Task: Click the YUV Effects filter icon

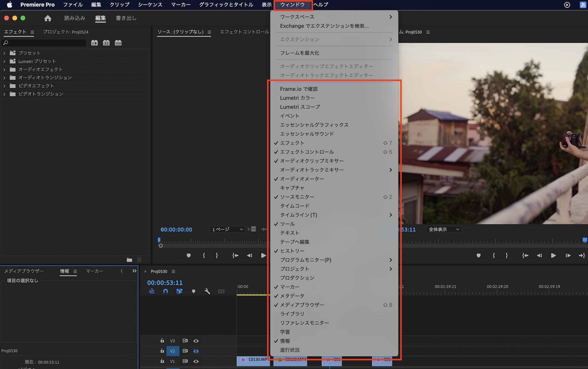Action: 118,43
